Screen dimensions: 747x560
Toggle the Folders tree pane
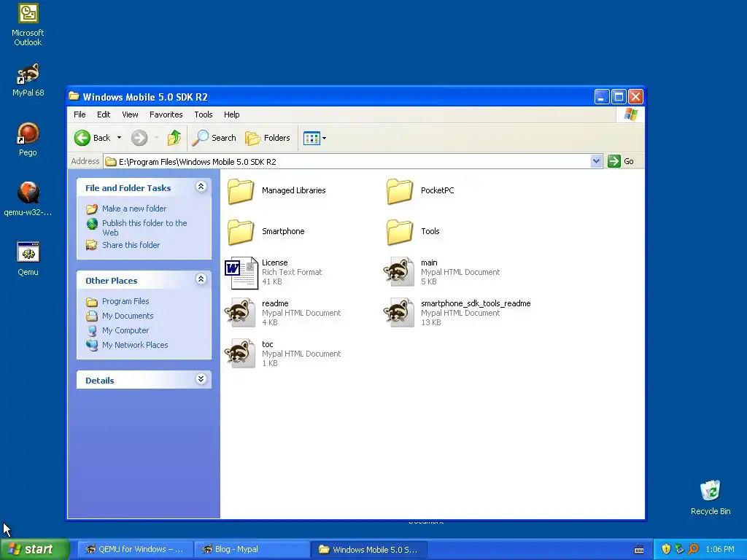(268, 138)
